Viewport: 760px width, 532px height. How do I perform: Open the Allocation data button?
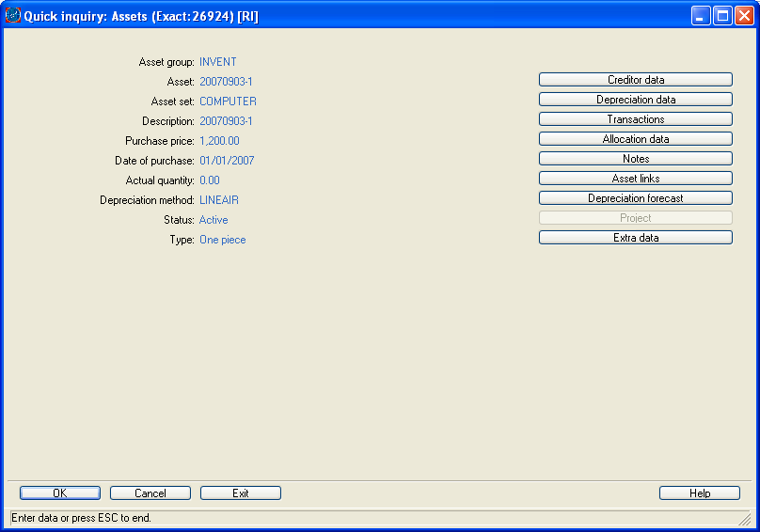(x=635, y=139)
